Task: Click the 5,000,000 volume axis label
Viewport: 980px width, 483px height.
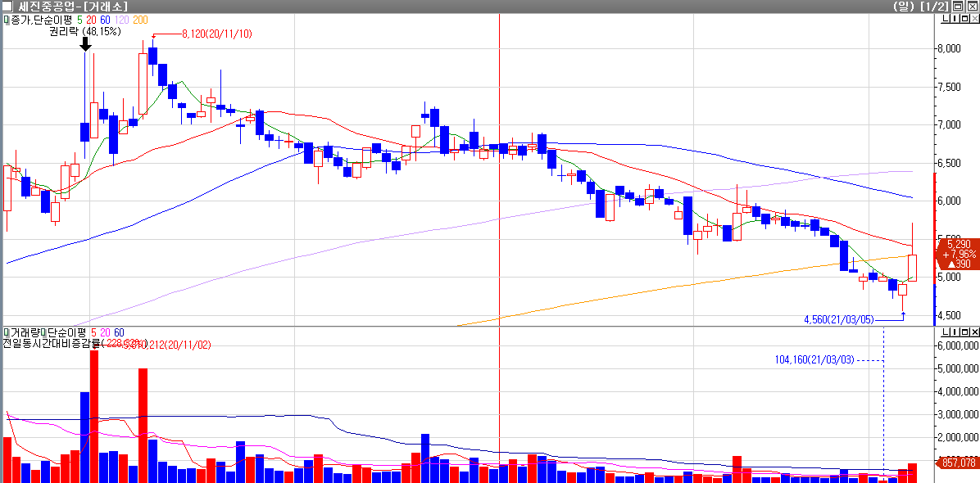Action: coord(960,369)
